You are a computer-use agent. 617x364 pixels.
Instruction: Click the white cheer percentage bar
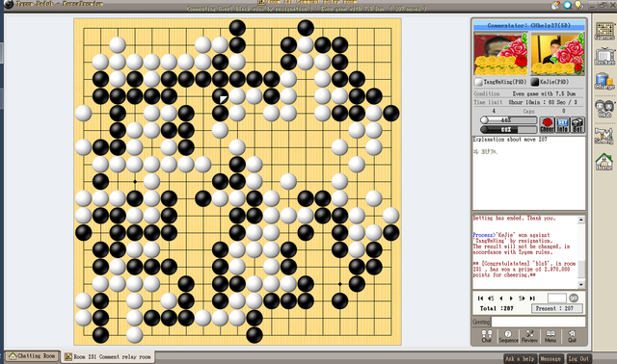(508, 120)
